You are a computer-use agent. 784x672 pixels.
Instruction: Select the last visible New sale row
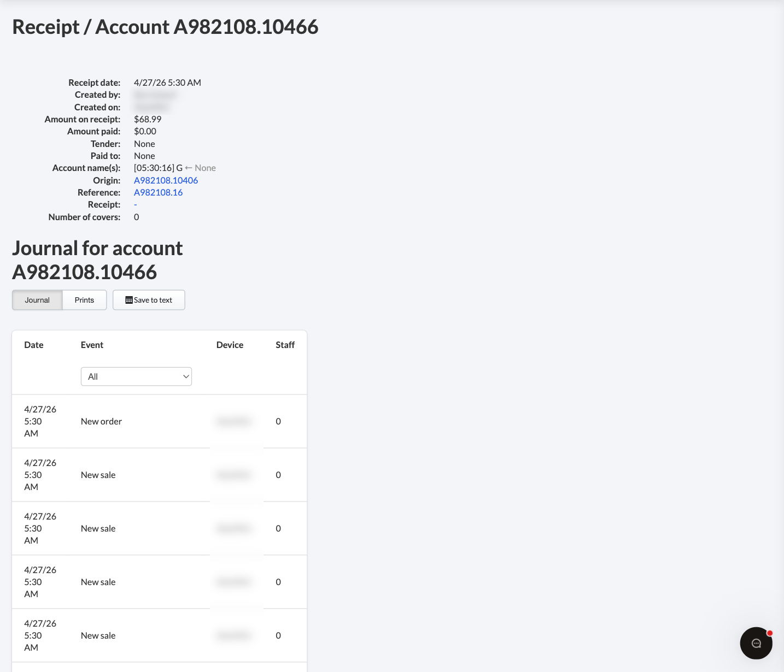tap(98, 635)
